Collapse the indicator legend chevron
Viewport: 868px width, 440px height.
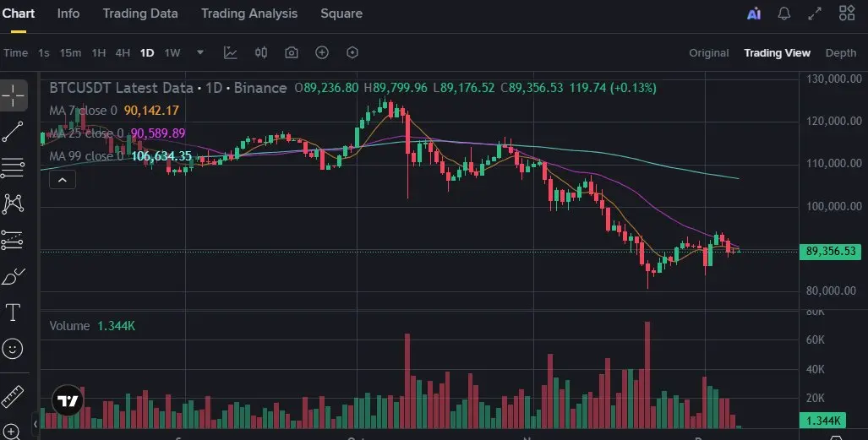[x=63, y=180]
